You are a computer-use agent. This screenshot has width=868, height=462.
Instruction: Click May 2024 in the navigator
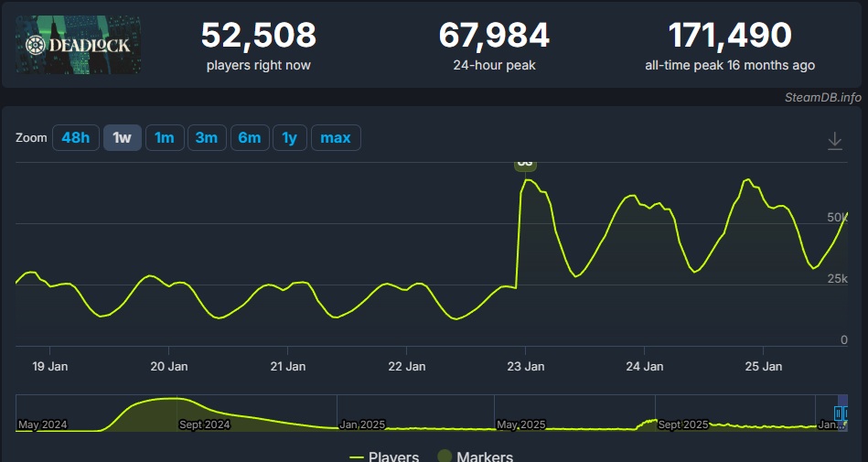(x=43, y=424)
